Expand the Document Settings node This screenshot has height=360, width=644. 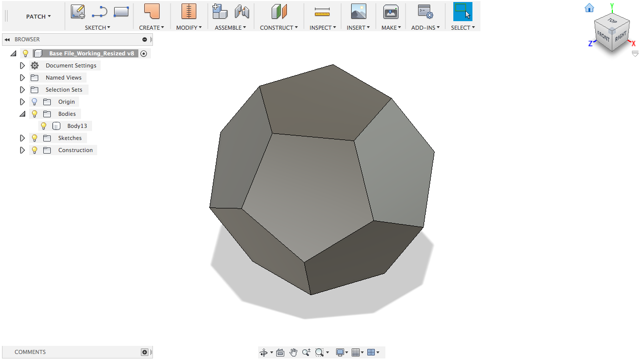pos(22,65)
